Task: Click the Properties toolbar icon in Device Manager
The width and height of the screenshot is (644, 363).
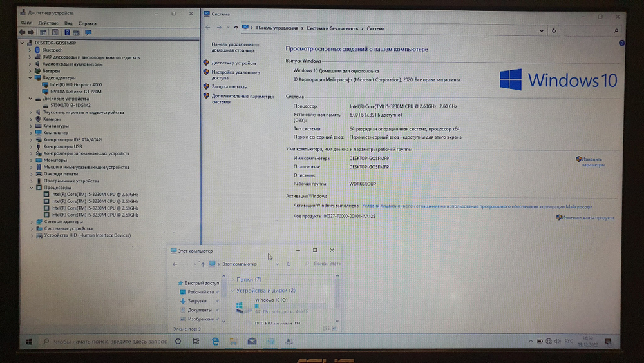Action: point(55,32)
